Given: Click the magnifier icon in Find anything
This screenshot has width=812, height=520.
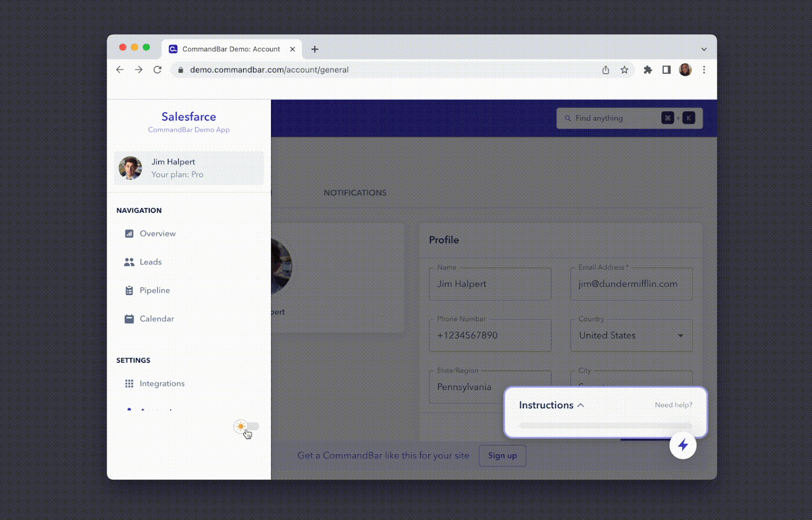Looking at the screenshot, I should [568, 118].
